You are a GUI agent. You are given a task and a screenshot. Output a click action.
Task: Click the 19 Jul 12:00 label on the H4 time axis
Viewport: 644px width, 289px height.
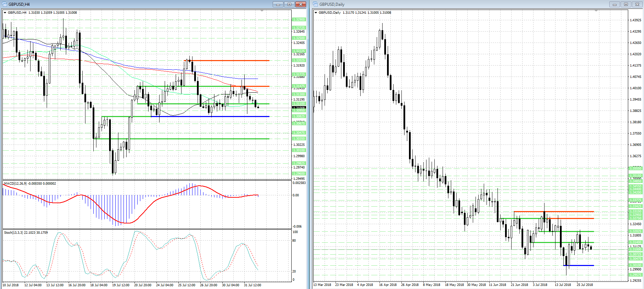click(121, 285)
